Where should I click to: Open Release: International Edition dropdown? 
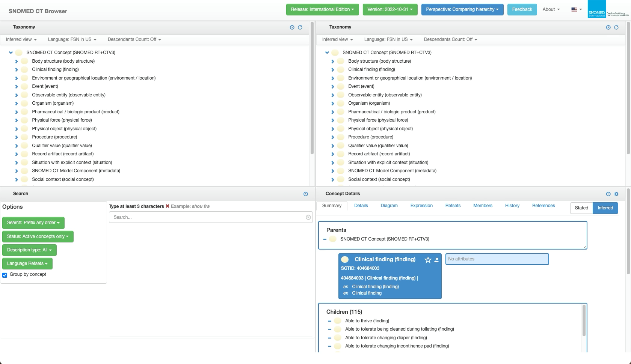(322, 9)
